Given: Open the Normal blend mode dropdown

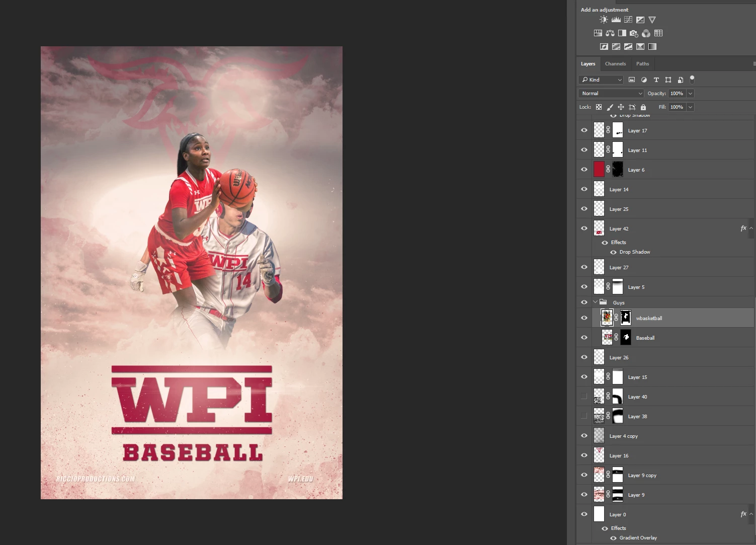Looking at the screenshot, I should (x=611, y=94).
